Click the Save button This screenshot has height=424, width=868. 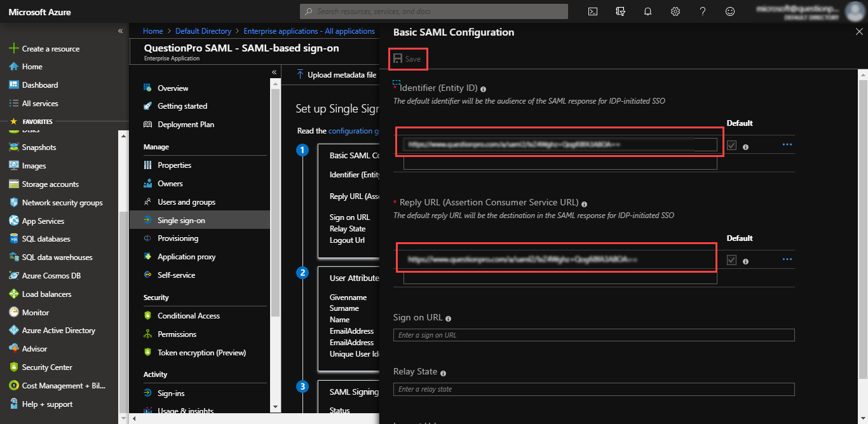click(x=407, y=59)
